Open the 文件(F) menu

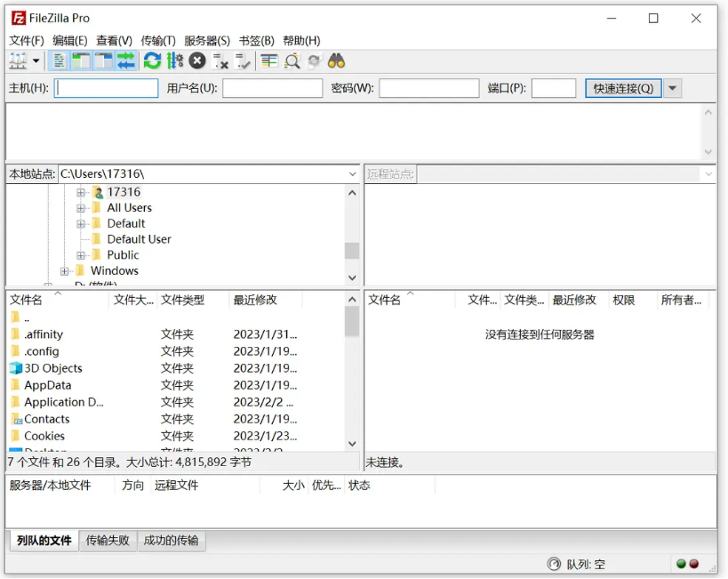27,41
